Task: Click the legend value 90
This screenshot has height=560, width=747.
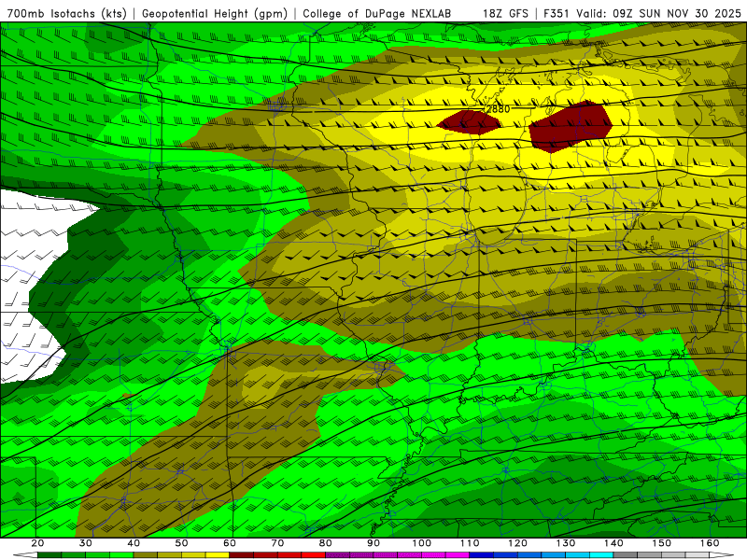Action: pyautogui.click(x=373, y=543)
